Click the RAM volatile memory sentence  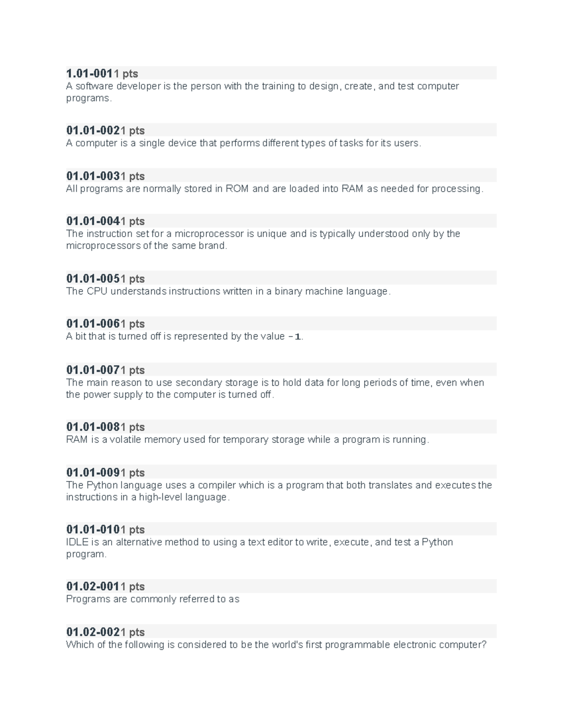click(247, 439)
